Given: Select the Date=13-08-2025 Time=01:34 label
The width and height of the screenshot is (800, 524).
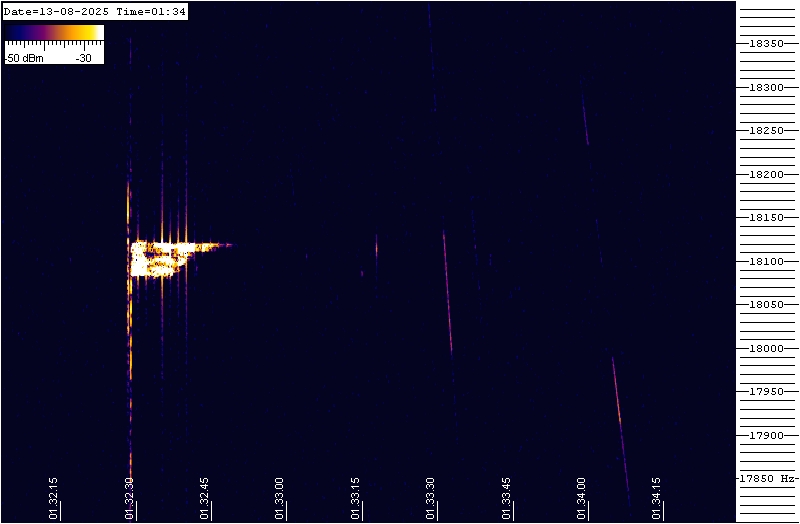Looking at the screenshot, I should coord(95,11).
